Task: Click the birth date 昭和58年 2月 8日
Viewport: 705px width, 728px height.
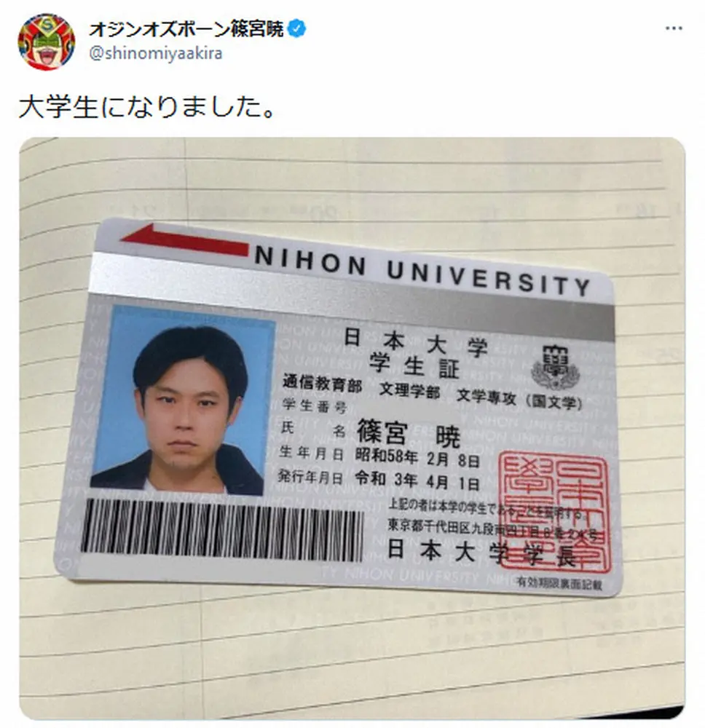Action: (417, 457)
